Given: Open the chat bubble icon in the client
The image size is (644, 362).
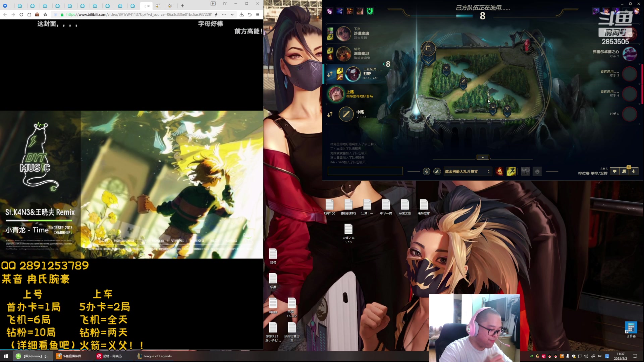Looking at the screenshot, I should [614, 171].
